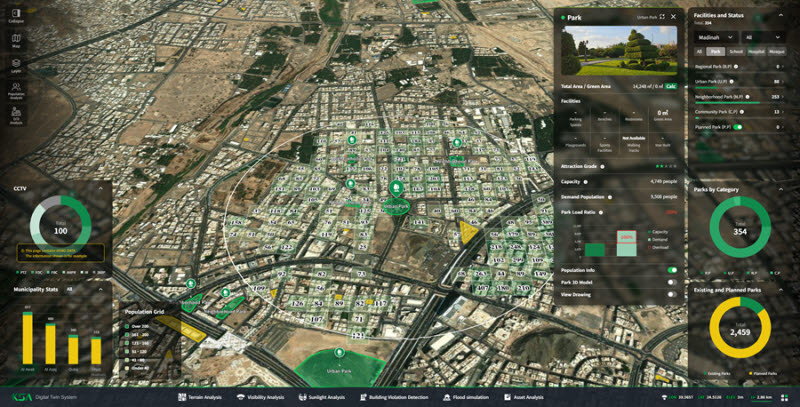Viewport: 800px width, 407px height.
Task: Open Population Analysis from sidebar
Action: [16, 91]
